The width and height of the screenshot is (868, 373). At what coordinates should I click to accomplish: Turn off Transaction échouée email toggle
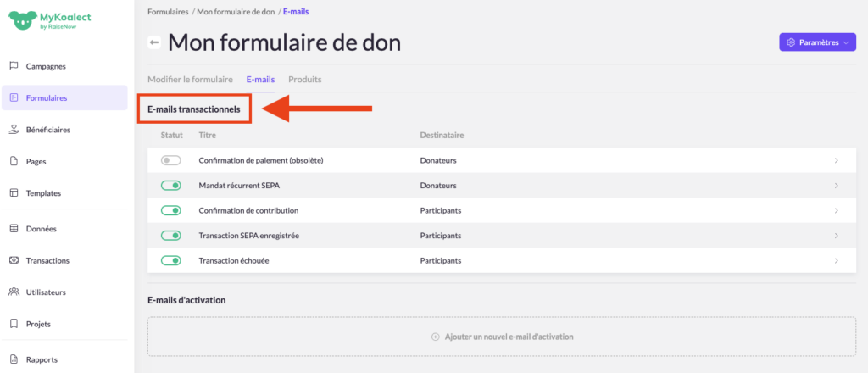tap(170, 260)
